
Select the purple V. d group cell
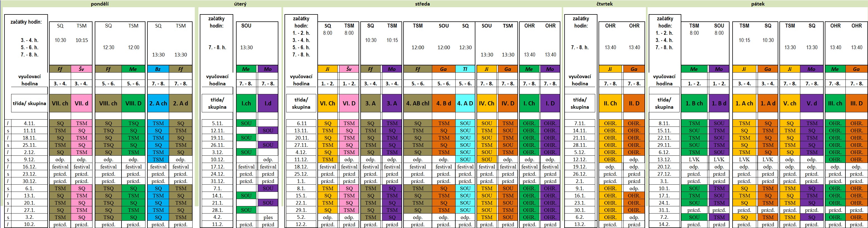(812, 103)
